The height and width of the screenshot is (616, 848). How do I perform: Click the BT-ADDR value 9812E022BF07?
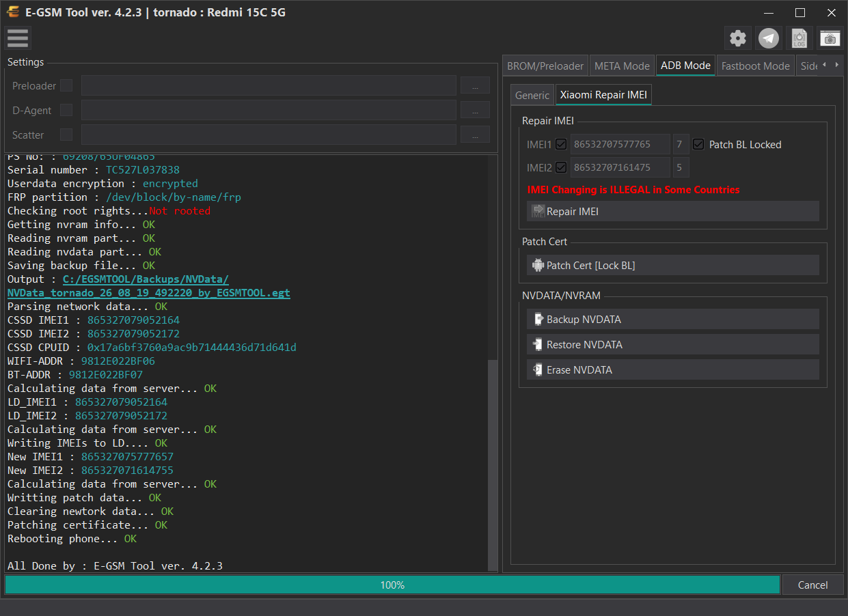[x=106, y=374]
